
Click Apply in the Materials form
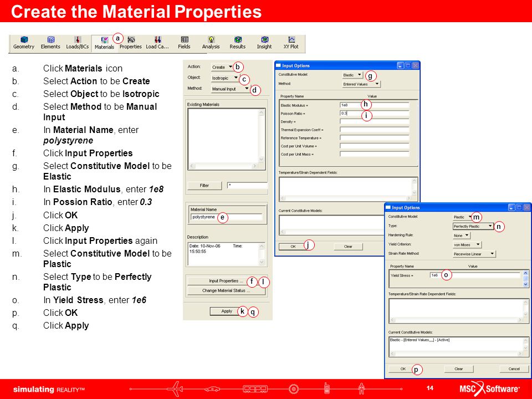click(227, 311)
